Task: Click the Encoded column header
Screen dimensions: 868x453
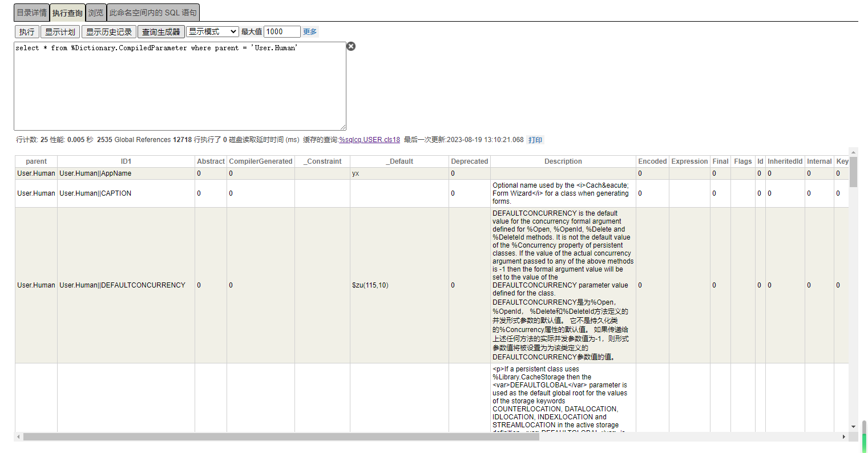Action: (x=652, y=161)
